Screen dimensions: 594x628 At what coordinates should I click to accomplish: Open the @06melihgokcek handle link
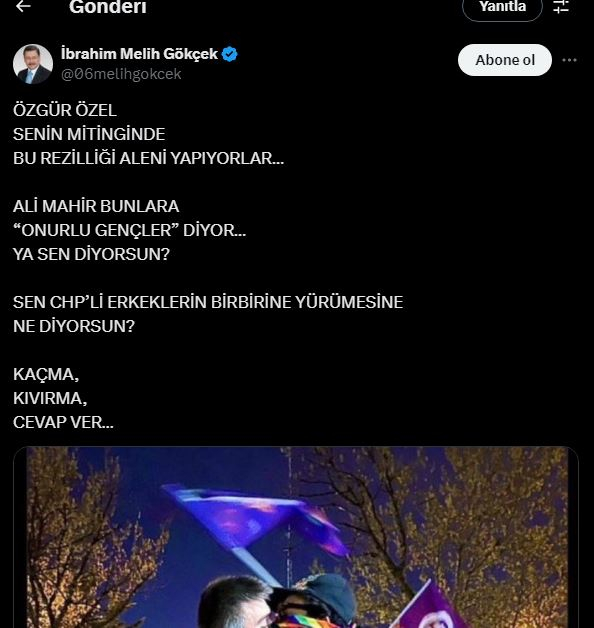coord(121,74)
